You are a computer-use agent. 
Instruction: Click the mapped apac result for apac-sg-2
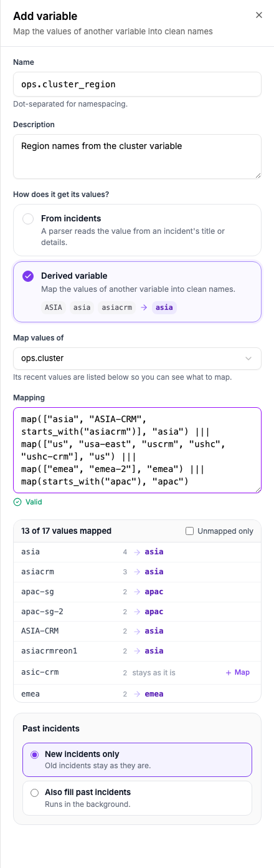coord(154,612)
